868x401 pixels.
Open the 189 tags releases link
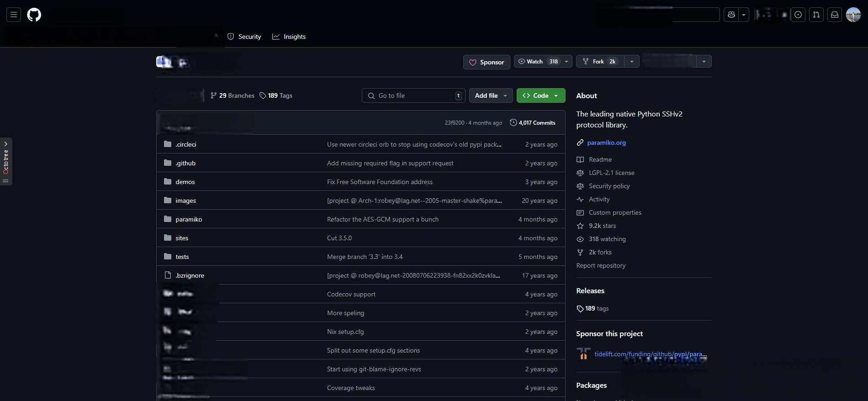(x=593, y=308)
